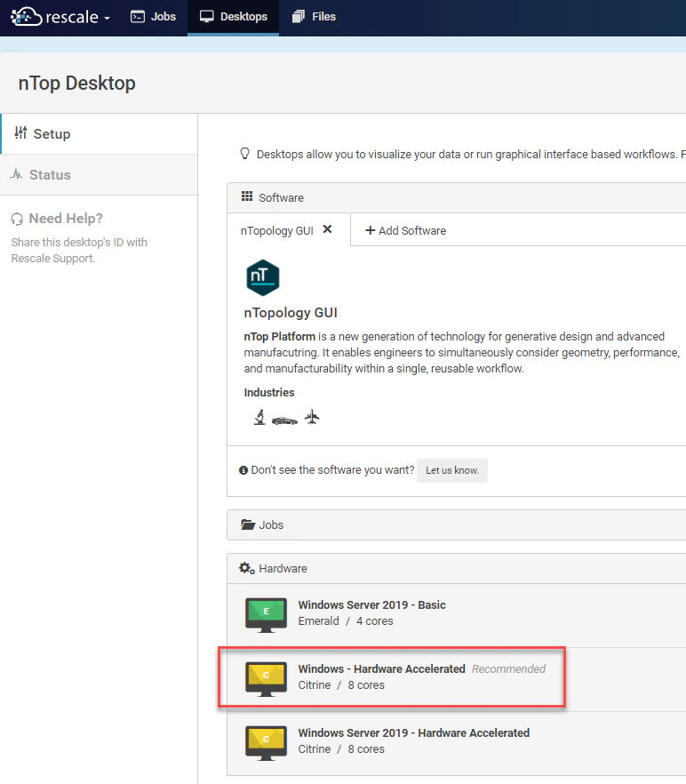Image resolution: width=686 pixels, height=784 pixels.
Task: Click the lightbulb tip icon
Action: pyautogui.click(x=244, y=154)
